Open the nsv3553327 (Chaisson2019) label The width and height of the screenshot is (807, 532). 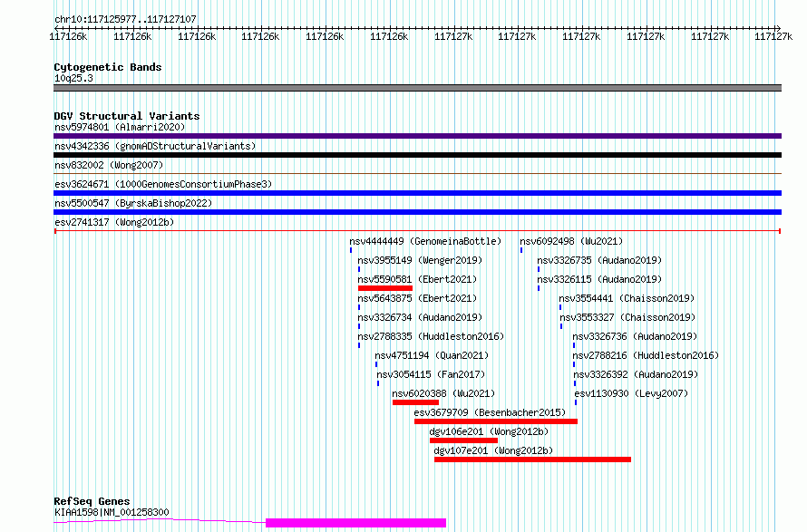627,317
